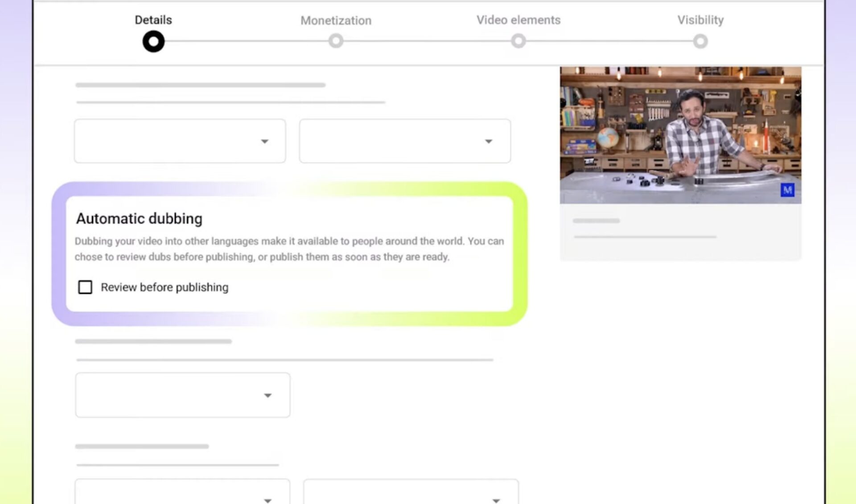Enable the Review before publishing checkbox
Screen dimensions: 856x504
[x=85, y=287]
